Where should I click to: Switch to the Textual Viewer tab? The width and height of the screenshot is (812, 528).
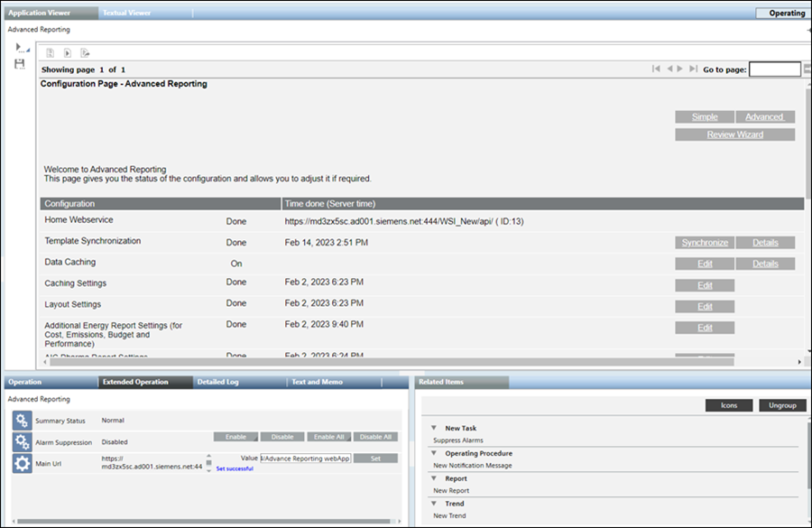pos(127,14)
